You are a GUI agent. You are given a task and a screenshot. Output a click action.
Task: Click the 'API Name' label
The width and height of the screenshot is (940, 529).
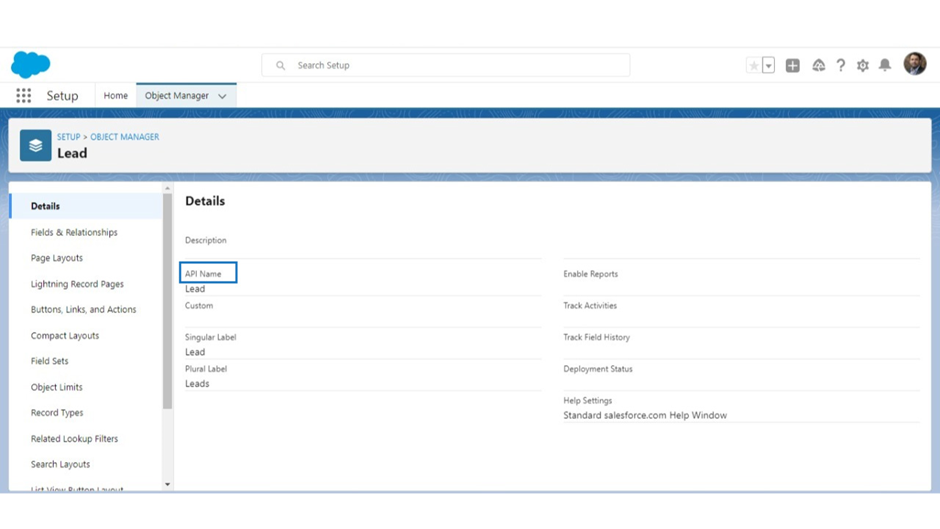pos(203,273)
